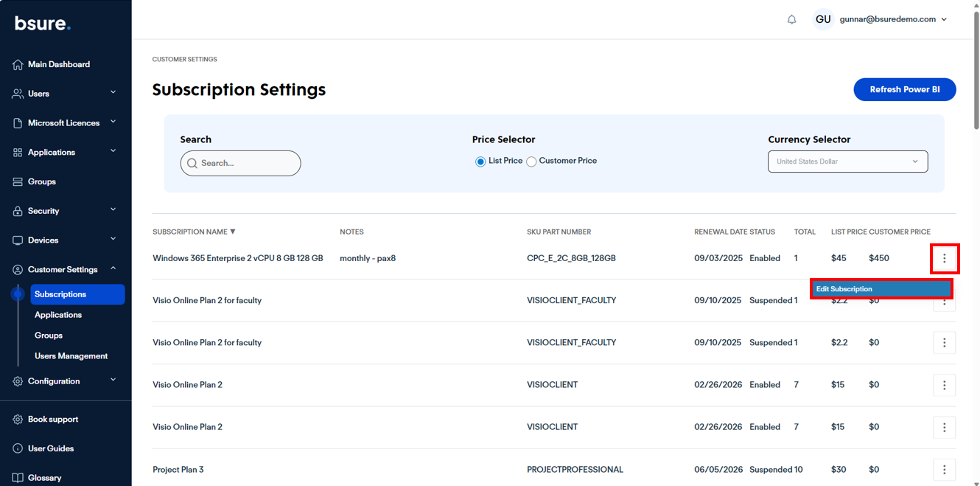Viewport: 980px width, 486px height.
Task: Open Main Dashboard home icon
Action: [x=18, y=65]
